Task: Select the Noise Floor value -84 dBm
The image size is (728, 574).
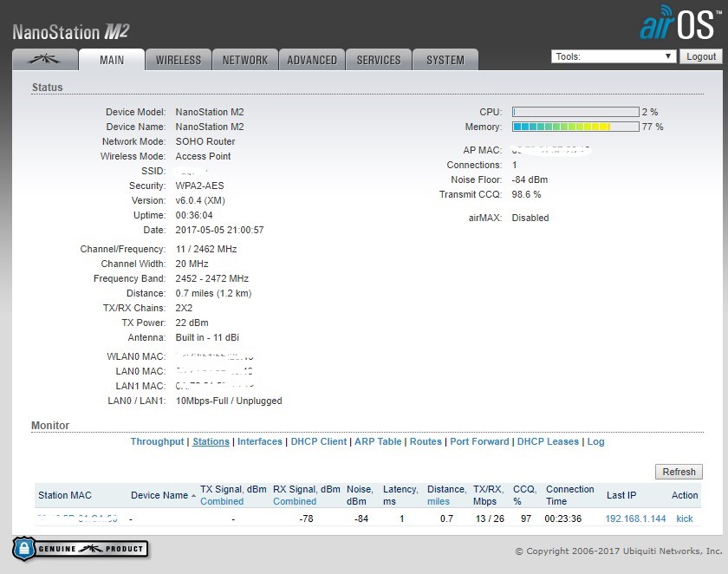Action: pyautogui.click(x=530, y=179)
